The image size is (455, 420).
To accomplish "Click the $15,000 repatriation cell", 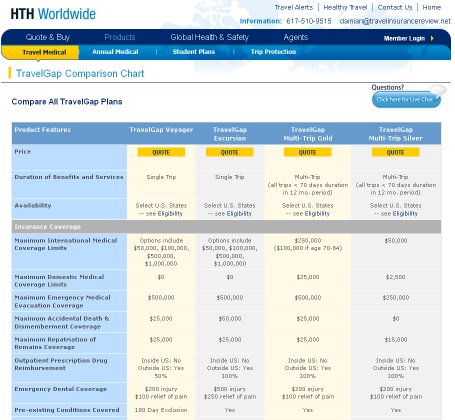I will tap(396, 340).
